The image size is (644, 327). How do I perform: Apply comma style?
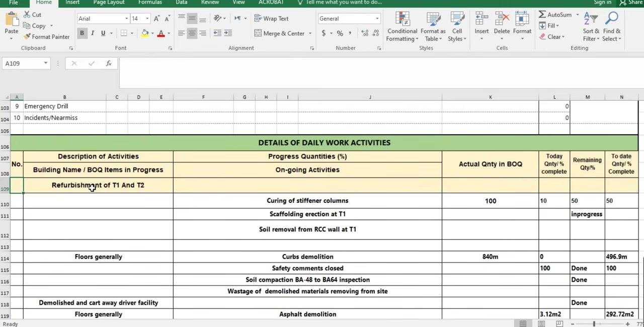pos(351,33)
